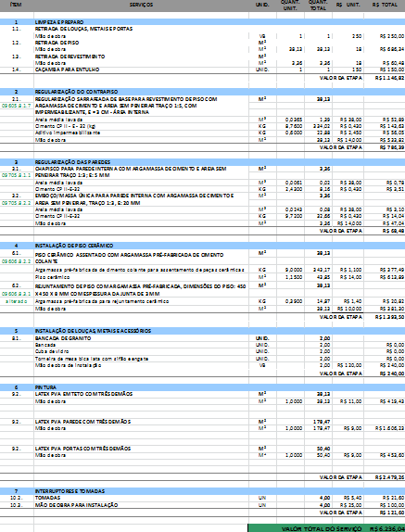Select item number 1.4. cell

[17, 70]
